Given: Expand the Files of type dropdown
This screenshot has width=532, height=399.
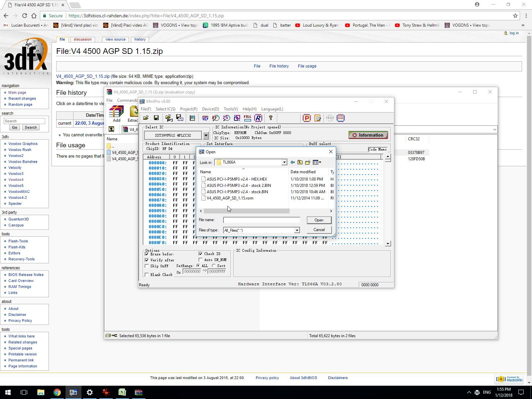Looking at the screenshot, I should click(297, 230).
